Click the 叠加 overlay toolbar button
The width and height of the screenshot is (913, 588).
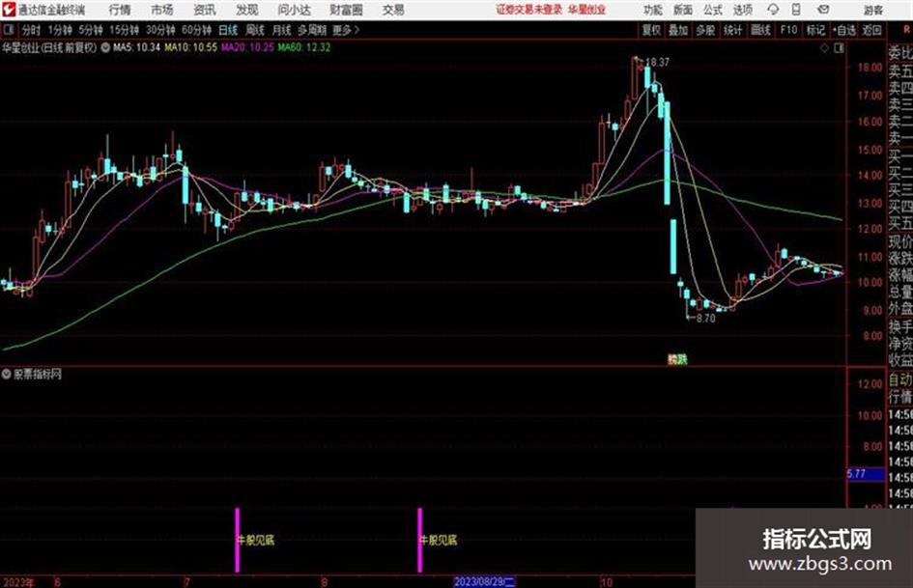pyautogui.click(x=678, y=30)
